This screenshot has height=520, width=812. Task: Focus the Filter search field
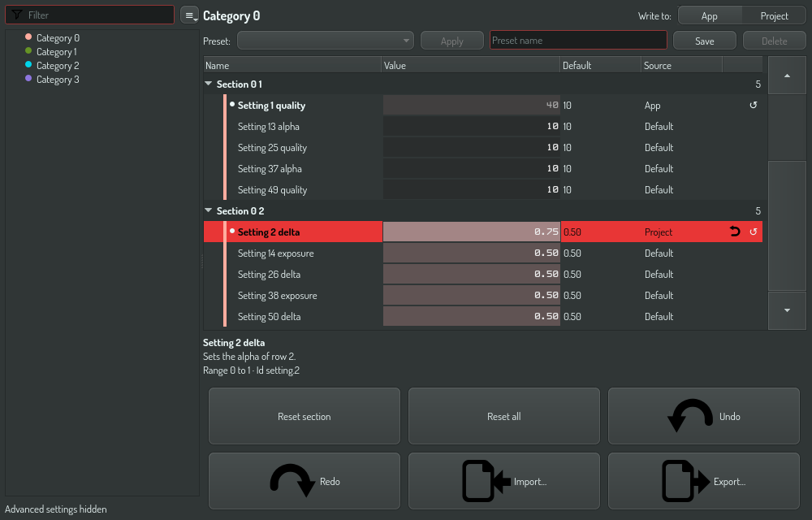point(89,15)
